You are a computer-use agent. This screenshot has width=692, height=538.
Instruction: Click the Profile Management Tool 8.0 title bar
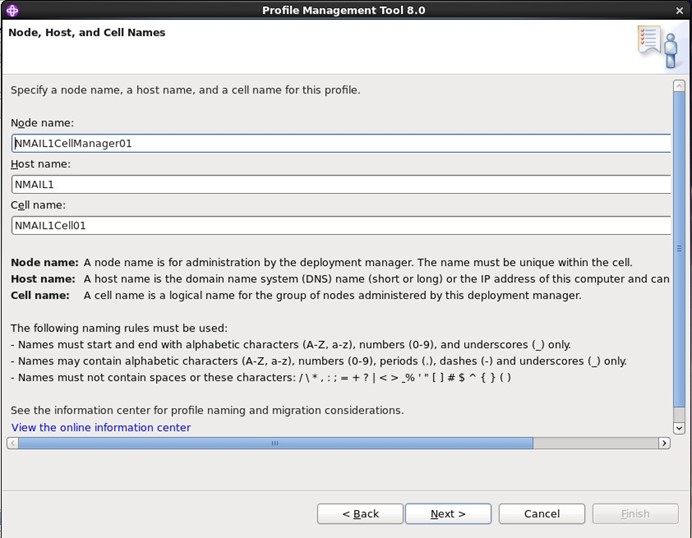(344, 10)
